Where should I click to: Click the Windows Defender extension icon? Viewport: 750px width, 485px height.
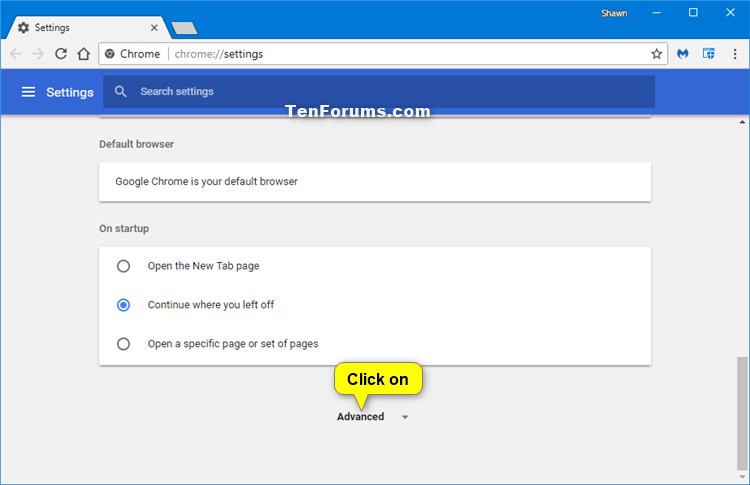708,54
